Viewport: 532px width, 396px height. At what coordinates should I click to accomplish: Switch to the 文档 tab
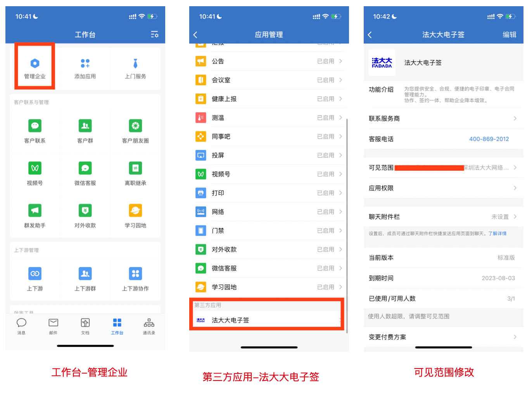tap(85, 327)
